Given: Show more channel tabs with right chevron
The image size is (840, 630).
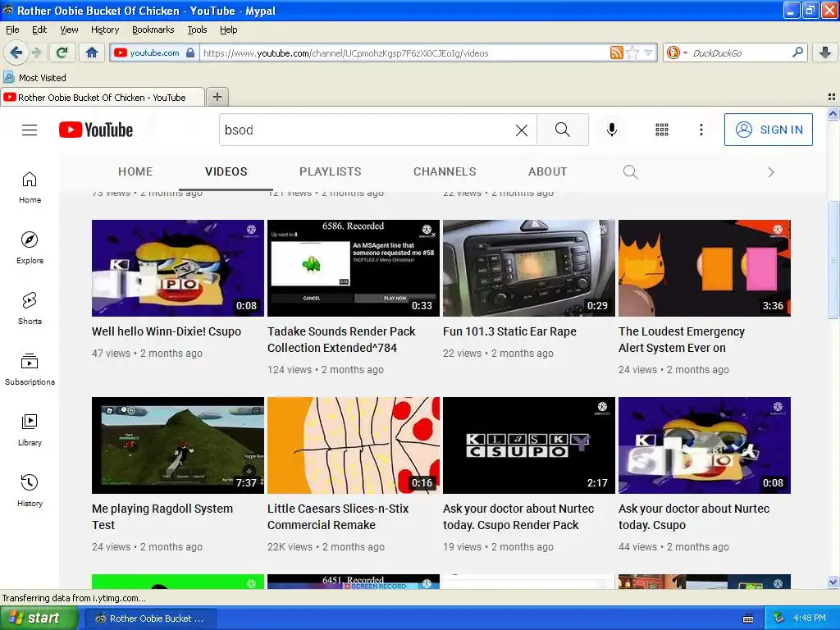Looking at the screenshot, I should tap(771, 172).
